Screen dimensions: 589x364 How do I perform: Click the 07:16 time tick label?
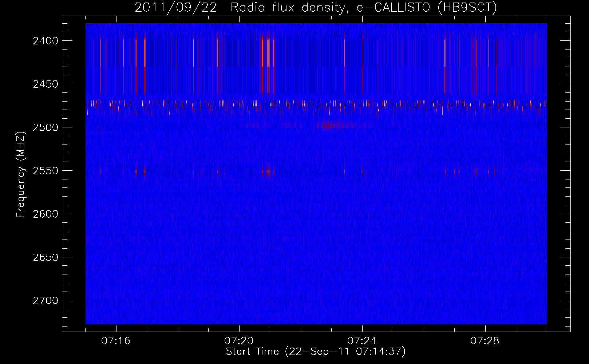(116, 341)
